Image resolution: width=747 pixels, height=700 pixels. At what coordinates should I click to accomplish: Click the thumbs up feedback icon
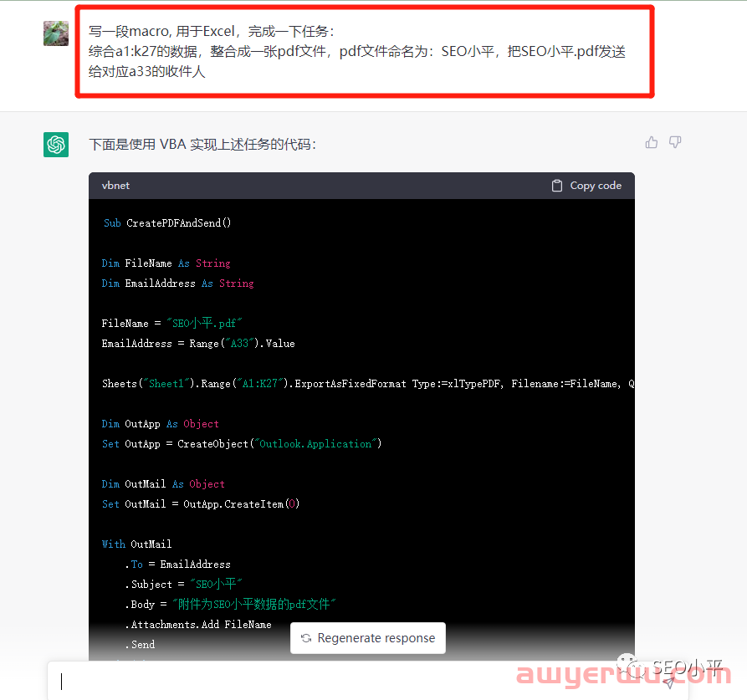[x=651, y=142]
